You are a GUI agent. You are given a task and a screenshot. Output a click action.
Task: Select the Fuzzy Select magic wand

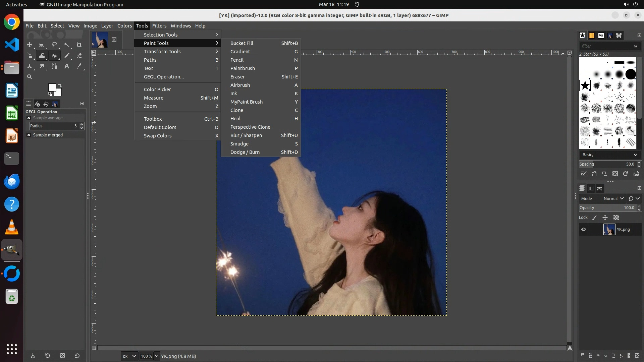coord(67,45)
